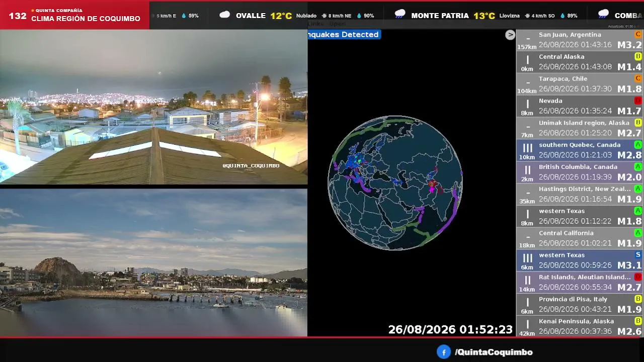Image resolution: width=644 pixels, height=362 pixels.
Task: Click the yellow B badge on Central Alaska
Action: [638, 57]
